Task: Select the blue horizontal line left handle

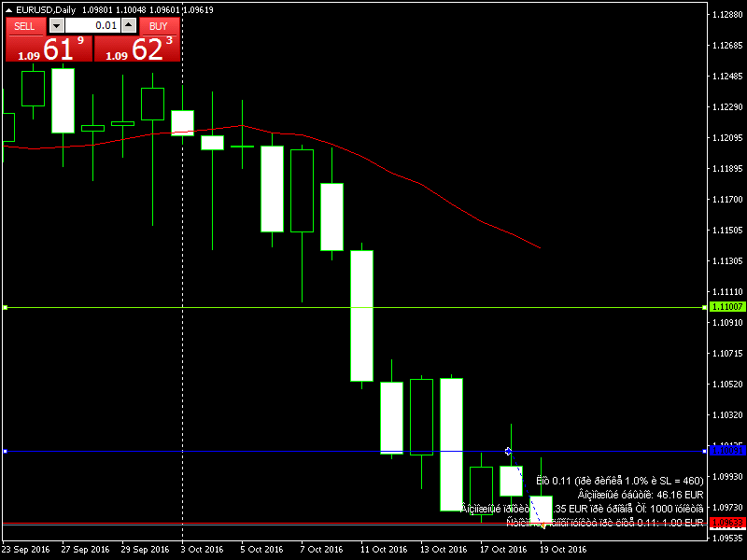Action: [5, 451]
